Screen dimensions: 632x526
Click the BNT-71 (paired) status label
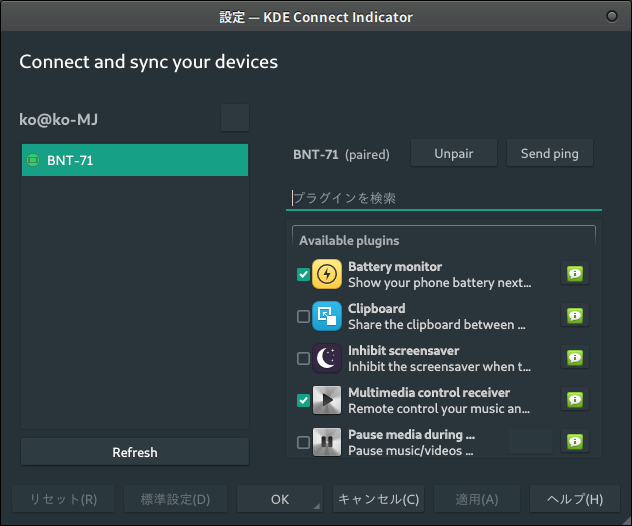(x=341, y=154)
